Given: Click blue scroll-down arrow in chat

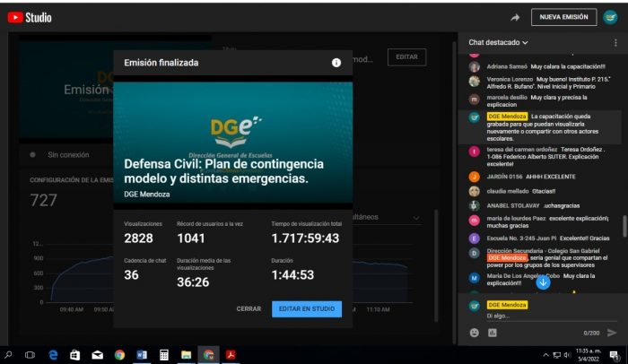Looking at the screenshot, I should (x=543, y=282).
